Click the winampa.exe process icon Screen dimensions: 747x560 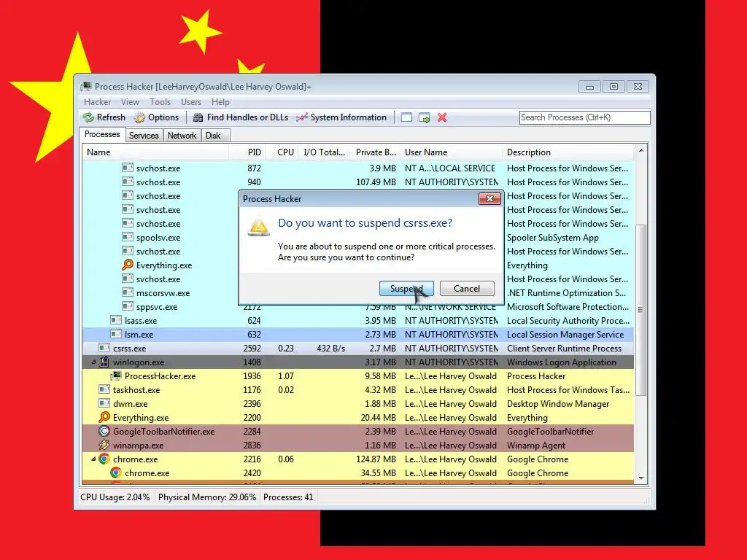point(104,446)
